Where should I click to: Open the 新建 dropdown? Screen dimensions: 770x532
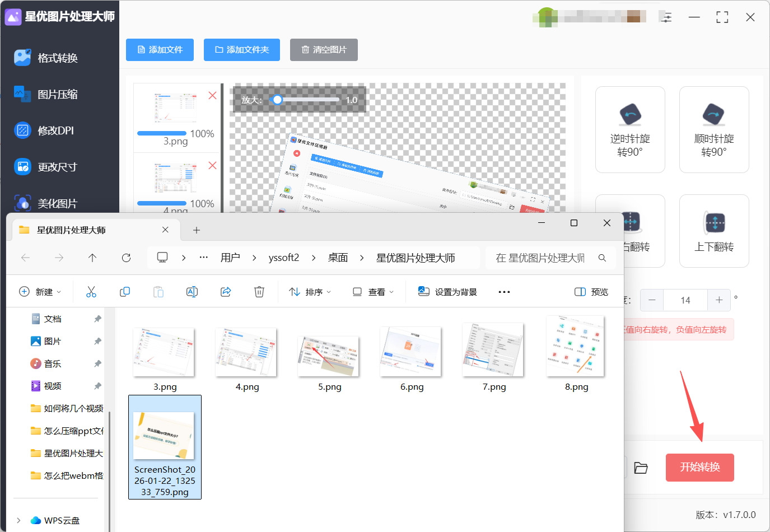tap(40, 292)
